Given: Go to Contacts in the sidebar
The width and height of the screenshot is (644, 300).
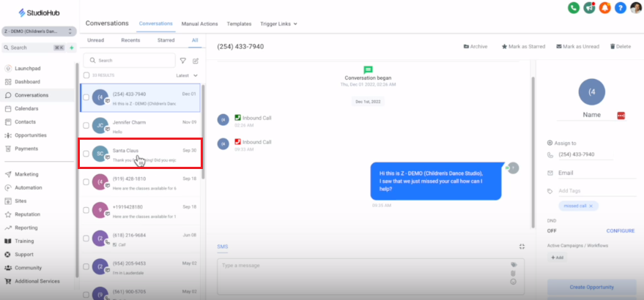Looking at the screenshot, I should click(25, 122).
